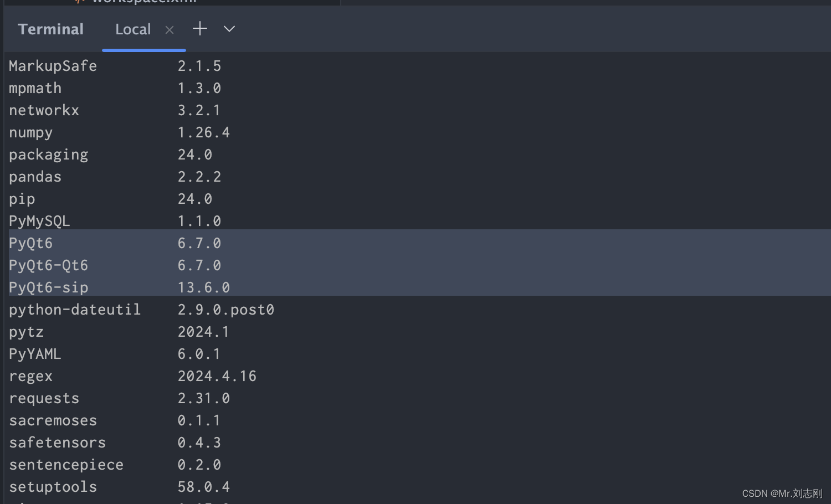The width and height of the screenshot is (831, 504).
Task: Click the pip package name
Action: [x=22, y=199]
